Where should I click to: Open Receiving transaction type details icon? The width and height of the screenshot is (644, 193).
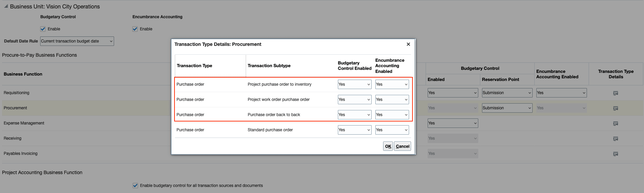pos(615,139)
